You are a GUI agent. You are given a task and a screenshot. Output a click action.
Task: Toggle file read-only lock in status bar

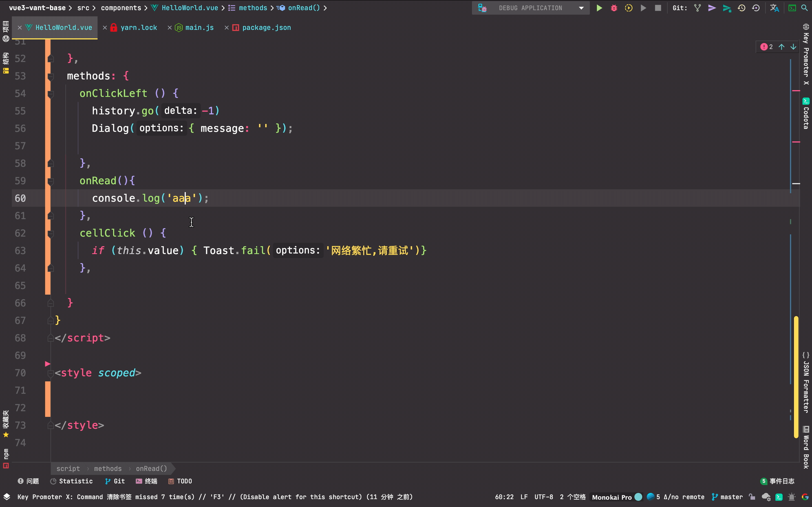pos(752,497)
